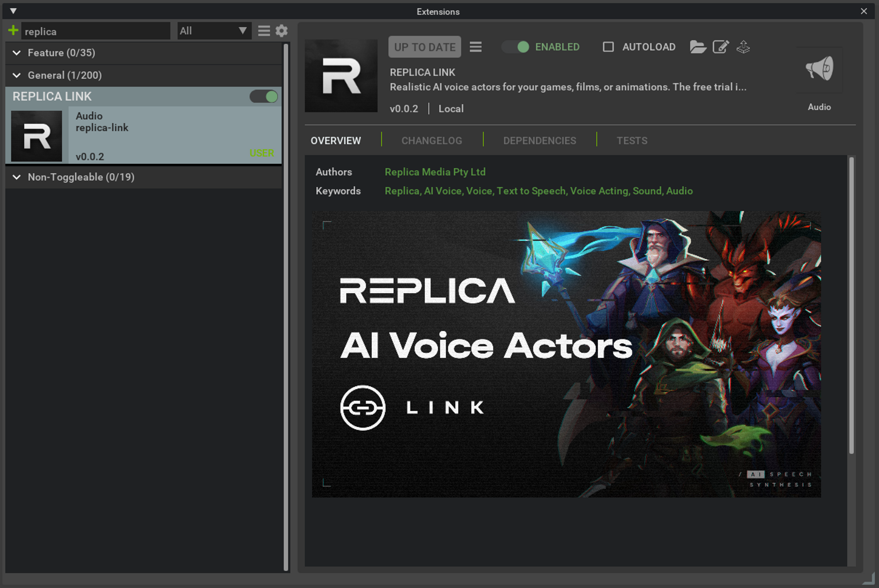
Task: Click the Local label in details header
Action: tap(451, 109)
